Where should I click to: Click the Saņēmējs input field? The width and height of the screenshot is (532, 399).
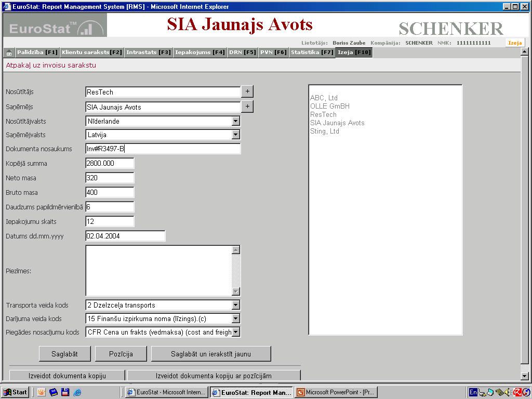[x=163, y=107]
